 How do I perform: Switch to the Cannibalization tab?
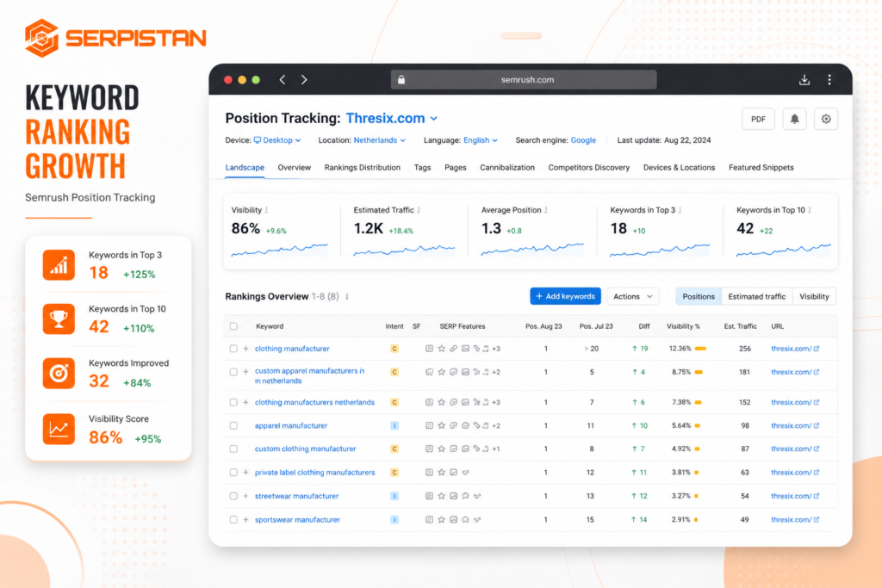coord(507,168)
